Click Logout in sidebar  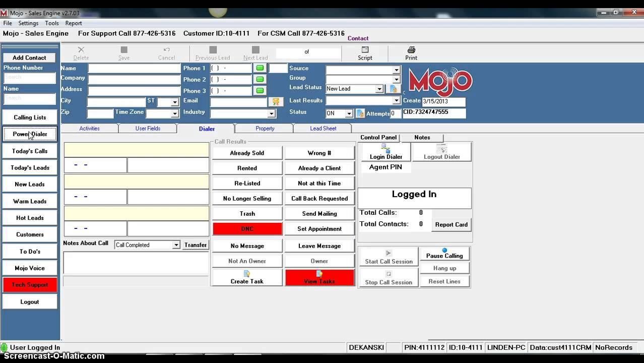pyautogui.click(x=30, y=302)
